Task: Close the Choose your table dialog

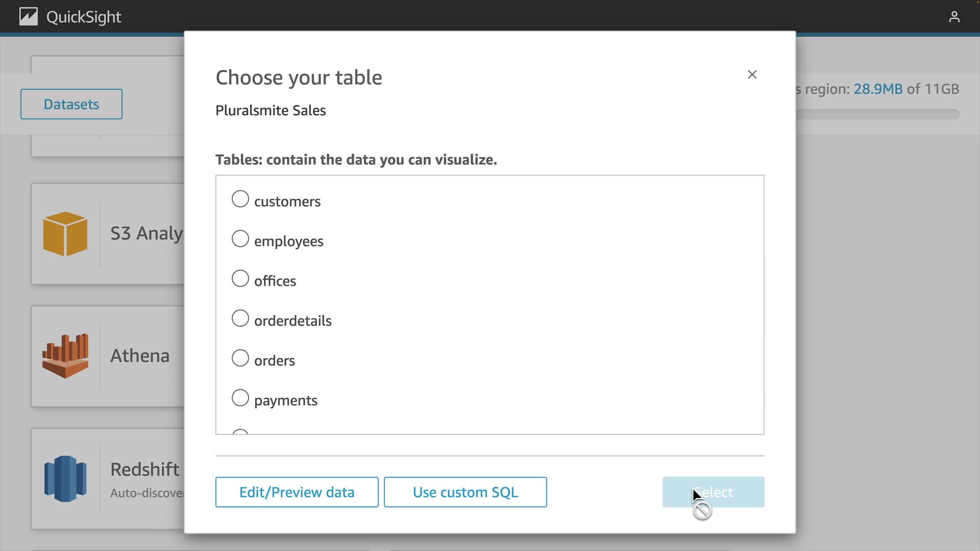Action: click(752, 74)
